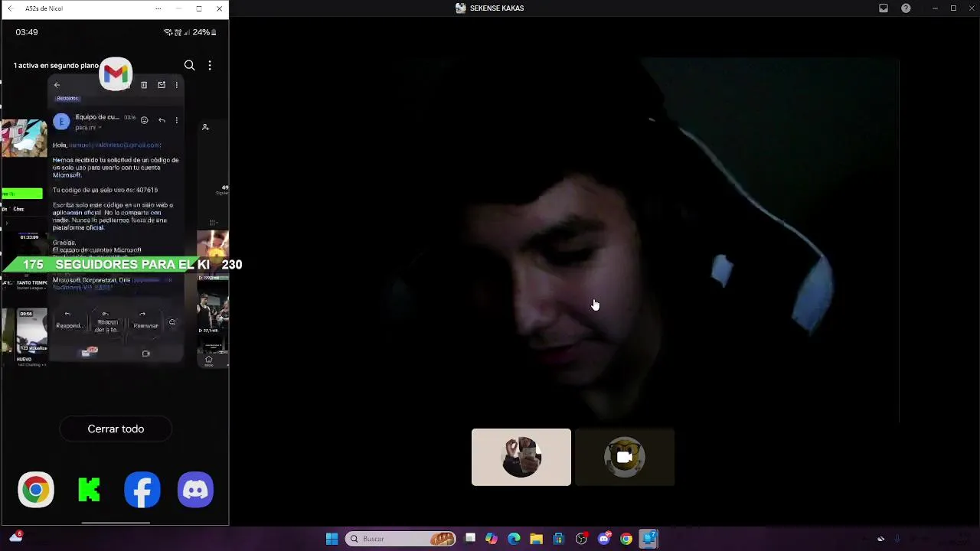This screenshot has height=551, width=980.
Task: Open File Explorer from the taskbar
Action: [536, 539]
